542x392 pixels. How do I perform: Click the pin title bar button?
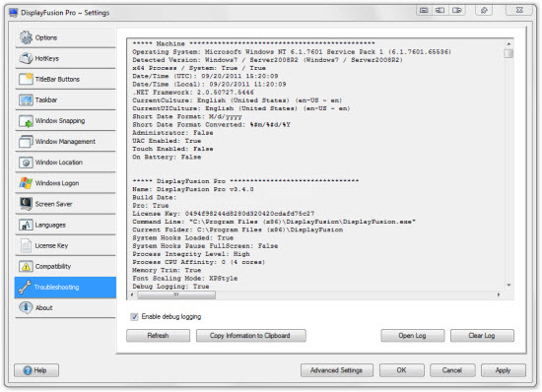click(x=484, y=11)
